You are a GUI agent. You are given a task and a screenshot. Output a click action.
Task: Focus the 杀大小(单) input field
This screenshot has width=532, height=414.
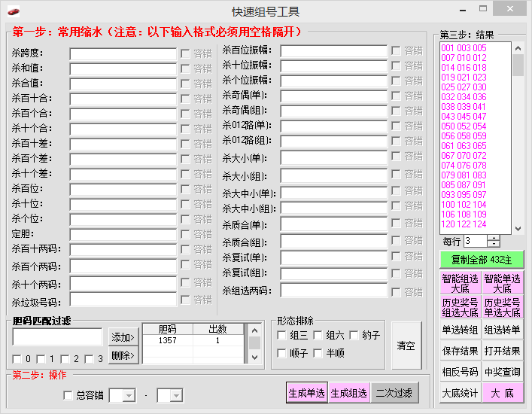click(x=334, y=158)
